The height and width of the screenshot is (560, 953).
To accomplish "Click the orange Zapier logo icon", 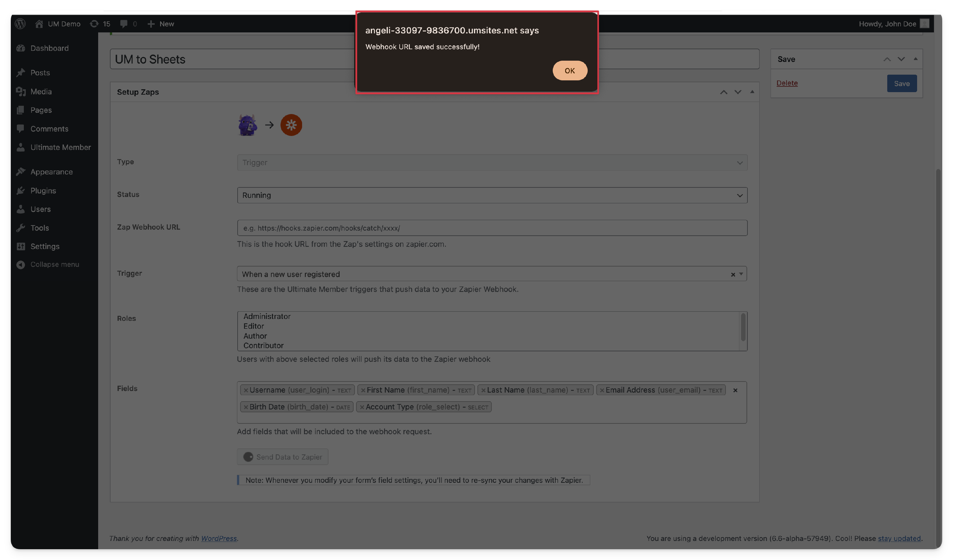I will [291, 125].
